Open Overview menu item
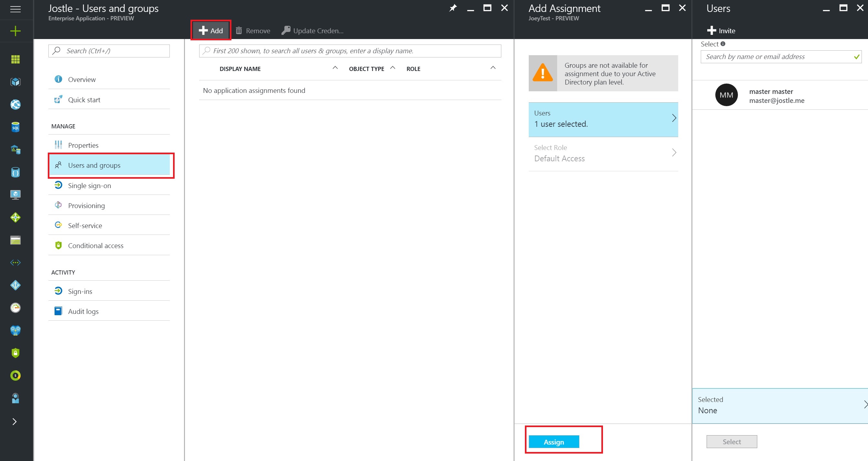The image size is (868, 461). [x=109, y=79]
